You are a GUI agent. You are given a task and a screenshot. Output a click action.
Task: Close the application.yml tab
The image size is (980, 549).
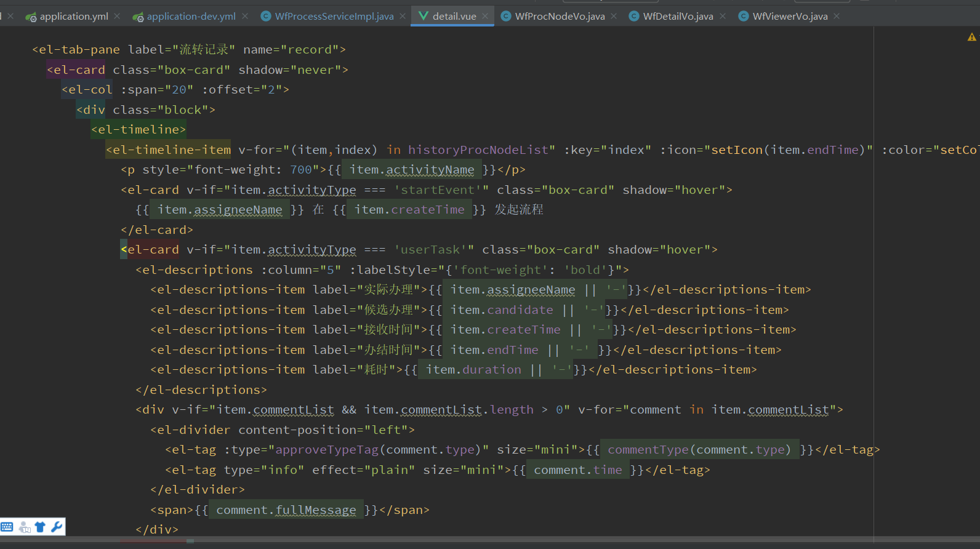tap(117, 16)
